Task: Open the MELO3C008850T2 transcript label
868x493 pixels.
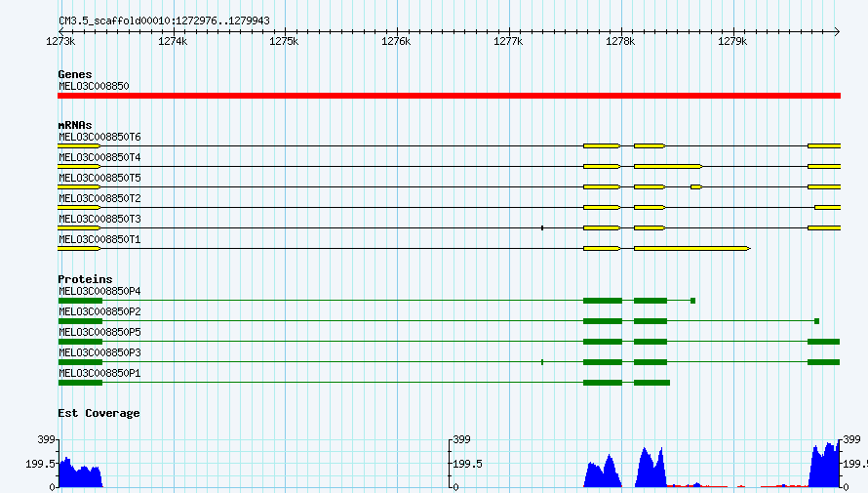Action: (99, 198)
